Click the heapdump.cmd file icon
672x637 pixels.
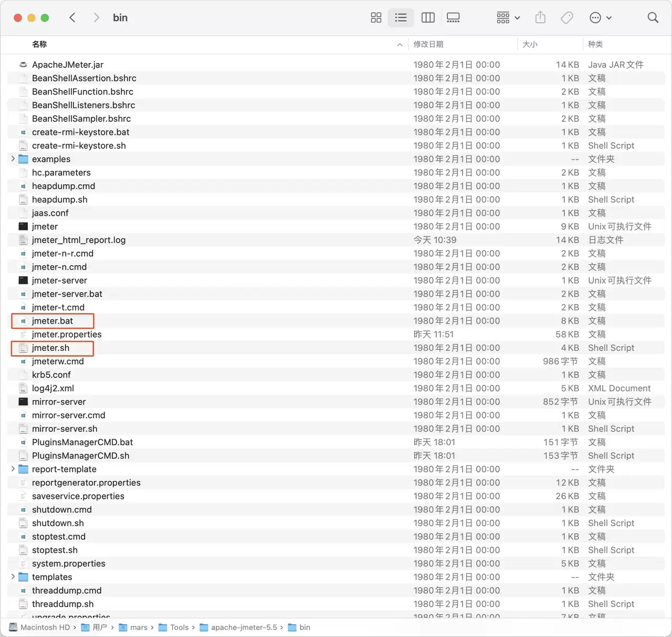[23, 186]
